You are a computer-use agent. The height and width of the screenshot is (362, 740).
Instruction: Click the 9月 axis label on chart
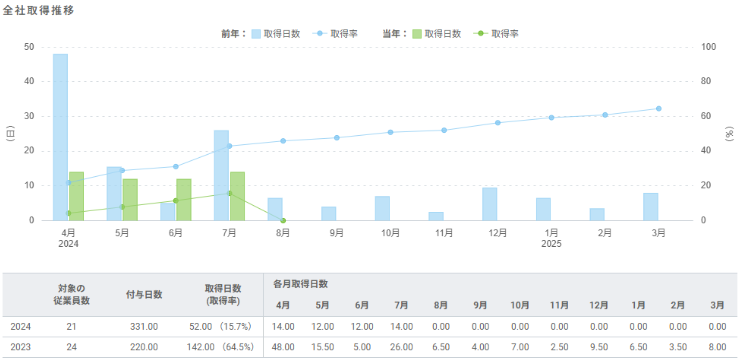pos(336,233)
